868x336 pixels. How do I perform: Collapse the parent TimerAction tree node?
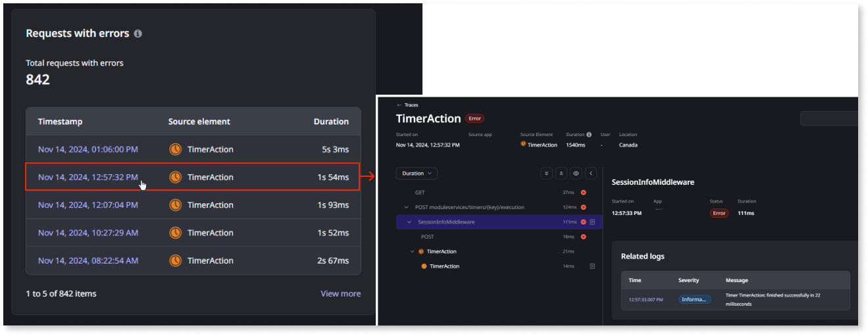(x=413, y=252)
